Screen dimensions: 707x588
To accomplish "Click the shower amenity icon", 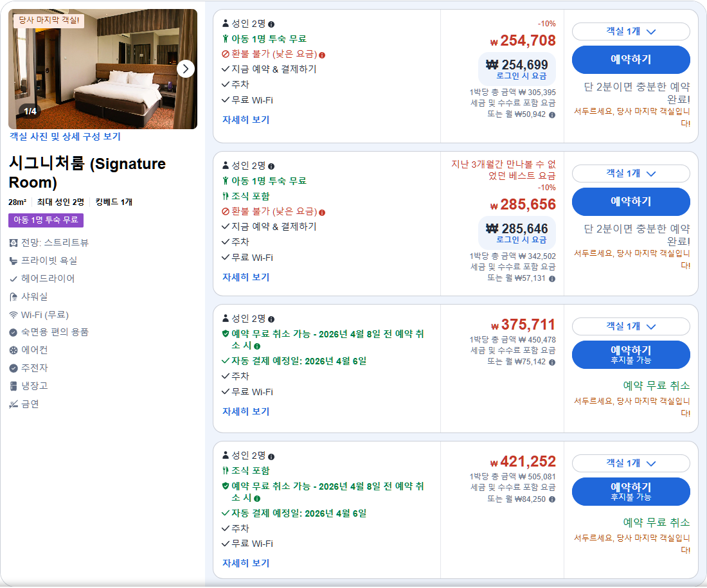I will pyautogui.click(x=13, y=297).
